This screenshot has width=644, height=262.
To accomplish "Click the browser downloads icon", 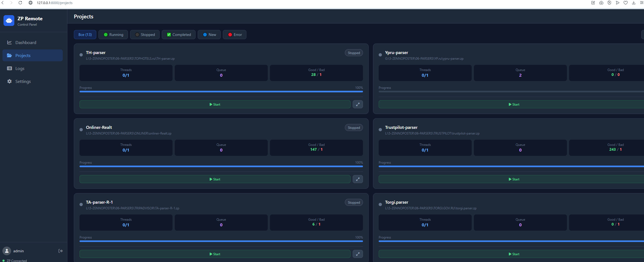I will pyautogui.click(x=633, y=3).
